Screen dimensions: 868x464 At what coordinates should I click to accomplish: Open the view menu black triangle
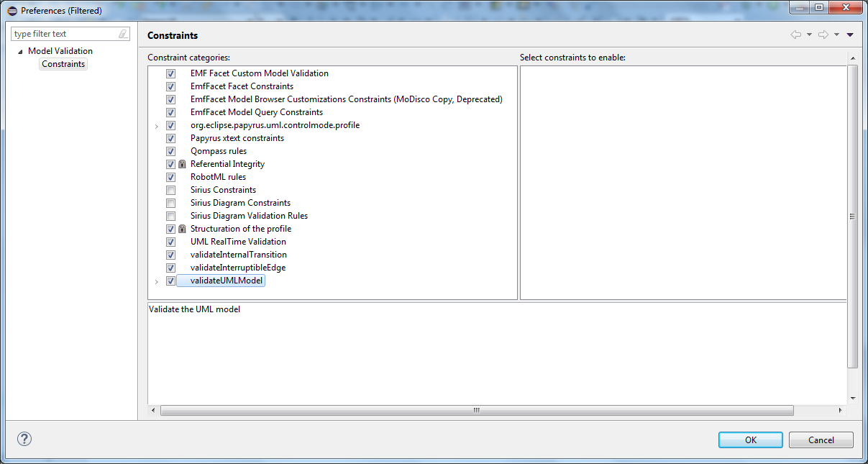point(849,34)
